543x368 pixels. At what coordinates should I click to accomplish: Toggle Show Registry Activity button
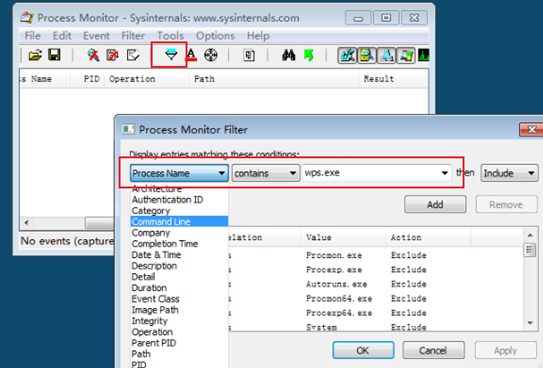coord(347,55)
